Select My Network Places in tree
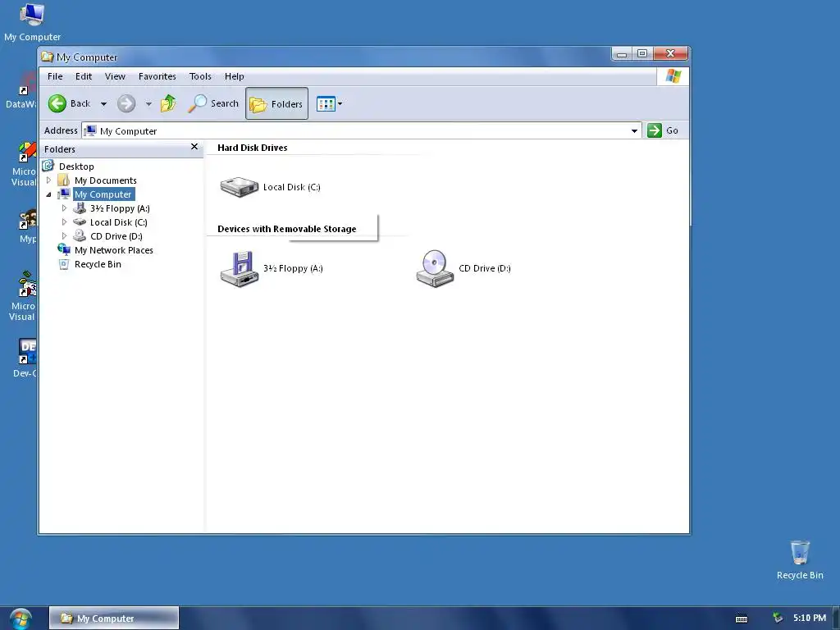The height and width of the screenshot is (630, 840). 113,250
